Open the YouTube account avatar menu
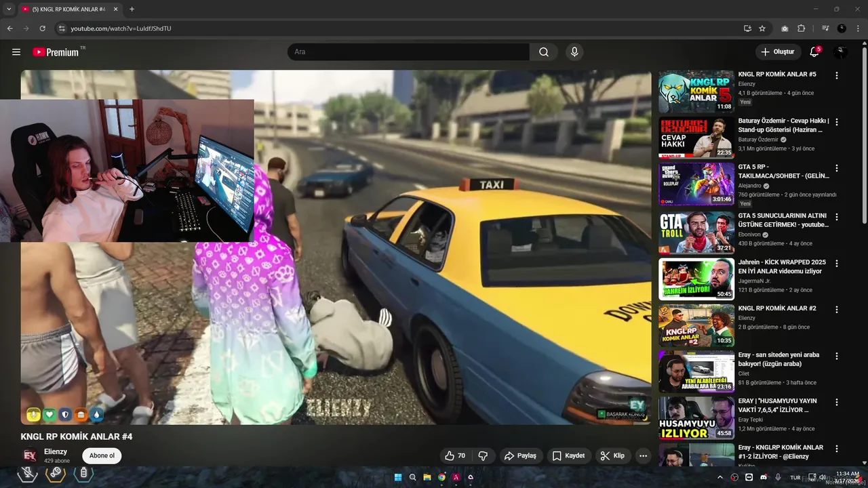868x488 pixels. (841, 52)
